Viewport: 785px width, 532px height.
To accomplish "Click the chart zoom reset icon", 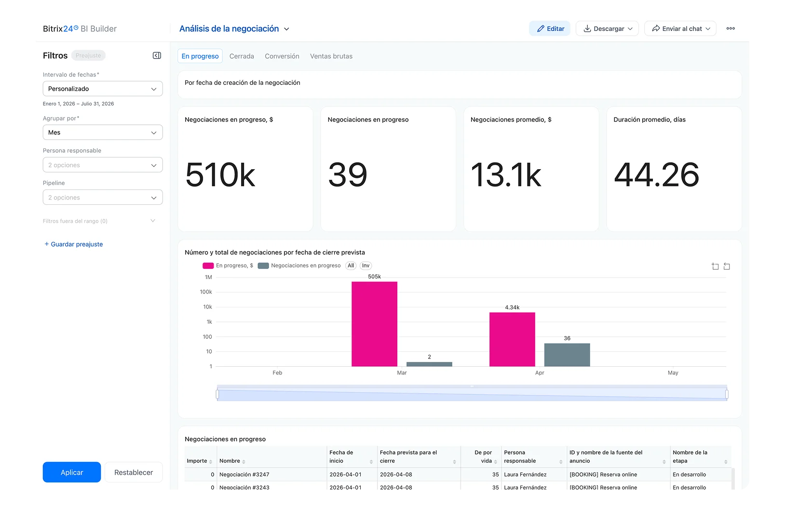I will 727,266.
